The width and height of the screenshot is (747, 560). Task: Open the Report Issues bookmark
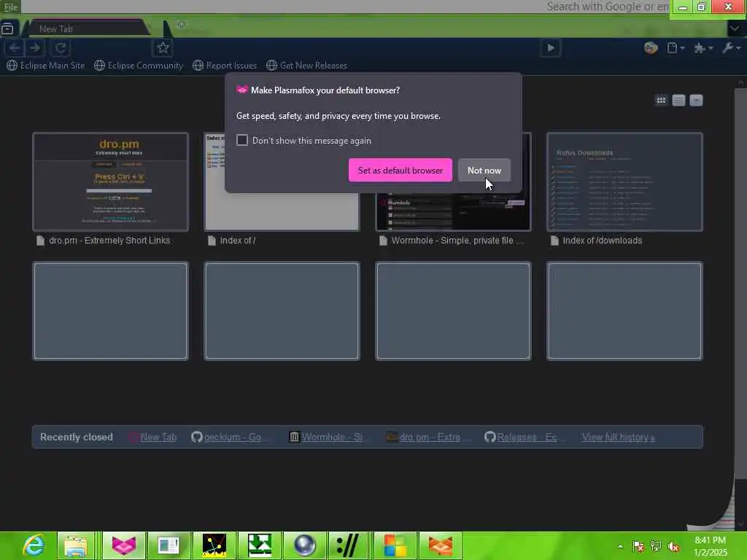click(225, 65)
